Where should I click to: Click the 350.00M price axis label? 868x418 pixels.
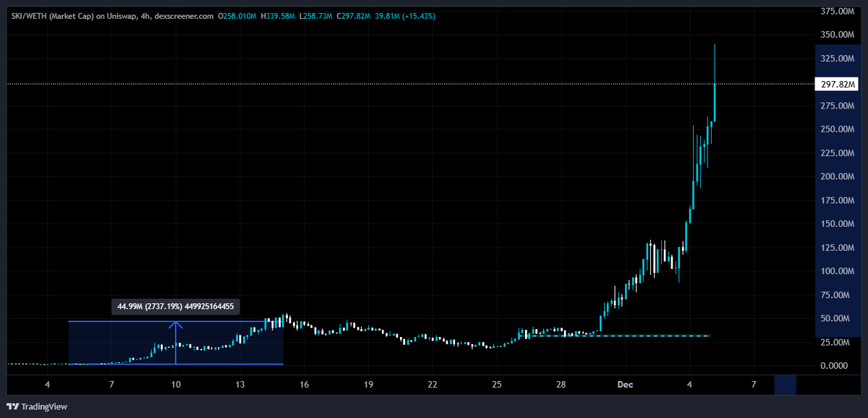pos(838,35)
